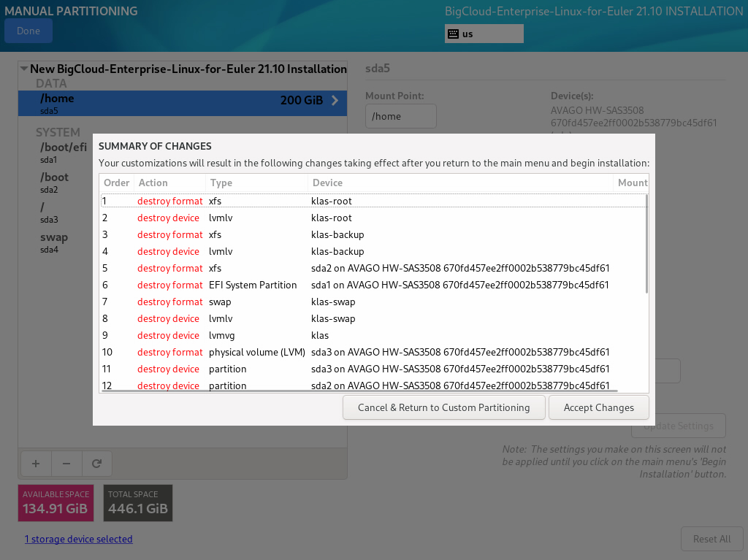Click the AVAILABLE SPACE 134.91 GiB box
The height and width of the screenshot is (560, 748).
(56, 503)
